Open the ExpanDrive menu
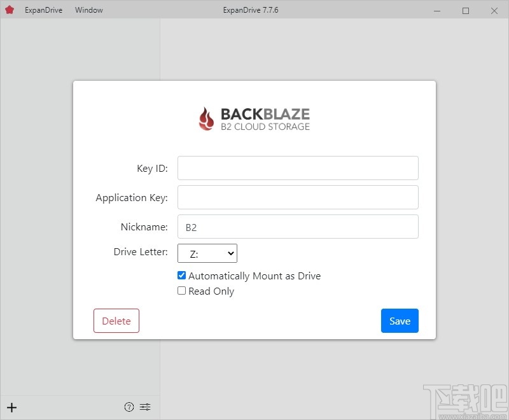This screenshot has width=509, height=420. 43,10
